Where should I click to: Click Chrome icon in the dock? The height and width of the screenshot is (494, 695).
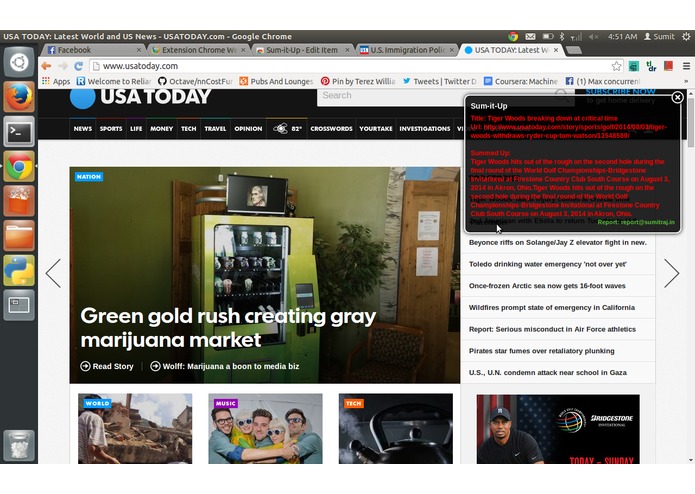tap(19, 166)
